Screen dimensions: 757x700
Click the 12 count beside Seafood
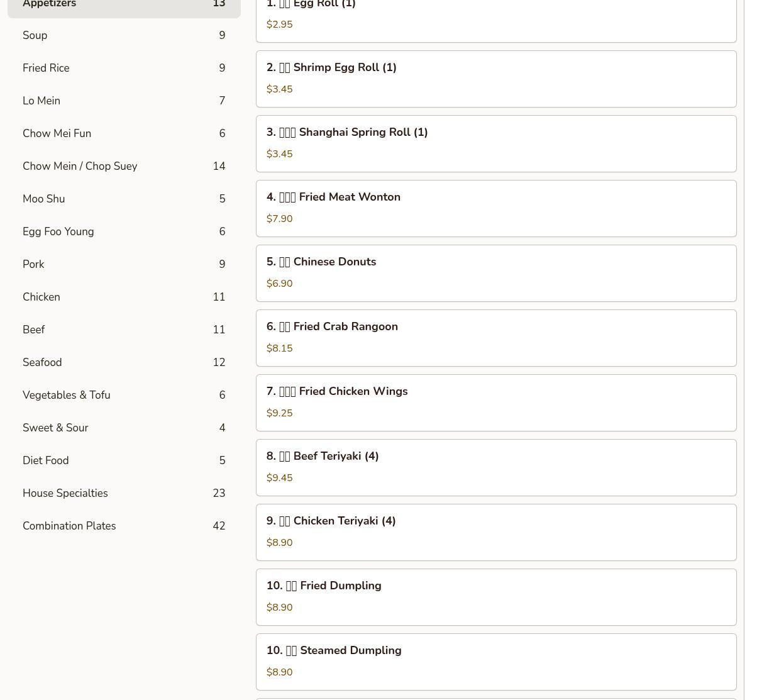pyautogui.click(x=219, y=362)
